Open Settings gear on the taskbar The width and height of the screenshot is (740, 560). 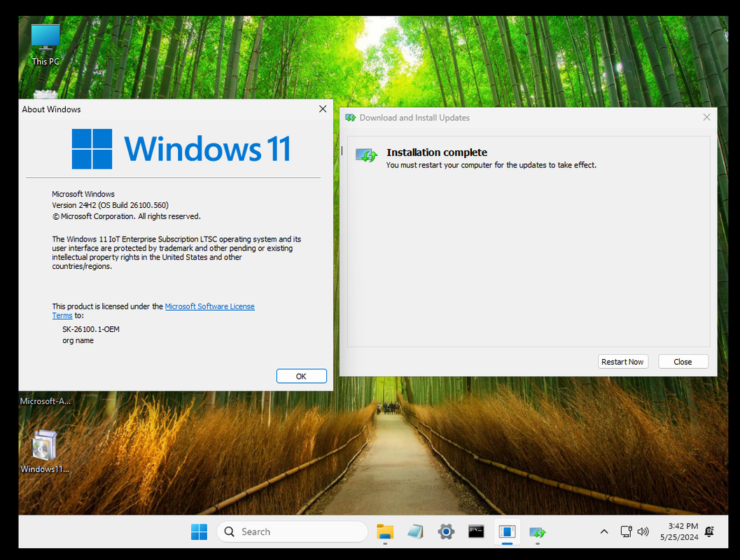(x=445, y=532)
